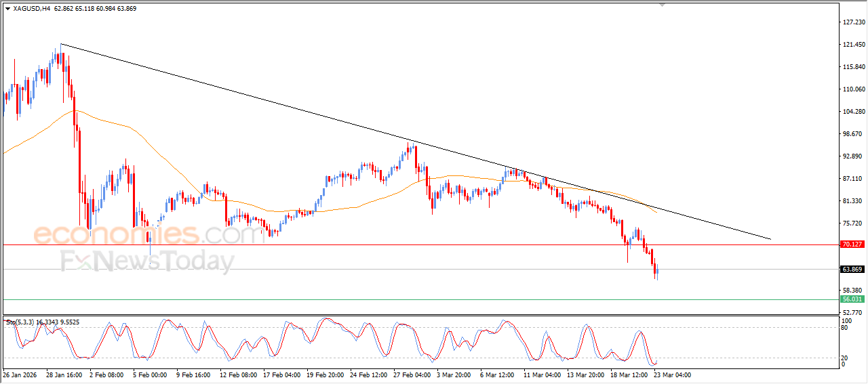Click the 11 Mar 04:00 time label
Image resolution: width=868 pixels, height=384 pixels.
pyautogui.click(x=542, y=375)
